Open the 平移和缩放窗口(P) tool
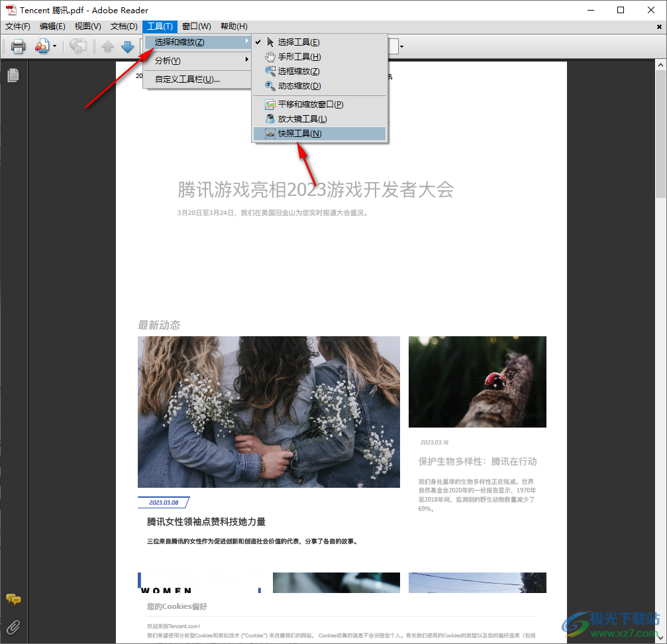This screenshot has width=667, height=644. coord(319,104)
